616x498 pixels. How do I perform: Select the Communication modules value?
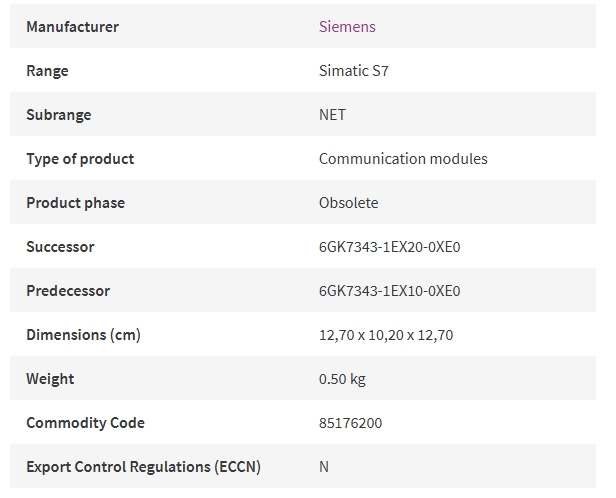(403, 159)
